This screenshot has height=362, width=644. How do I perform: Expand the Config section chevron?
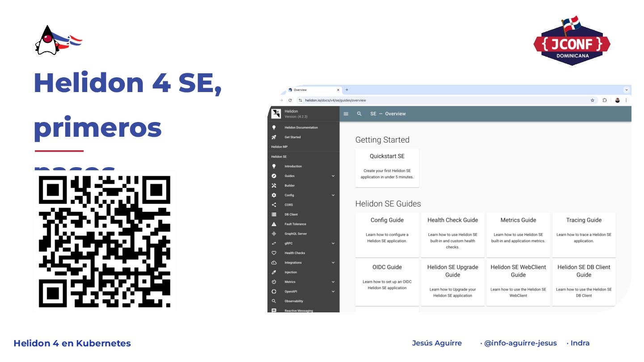tap(333, 195)
